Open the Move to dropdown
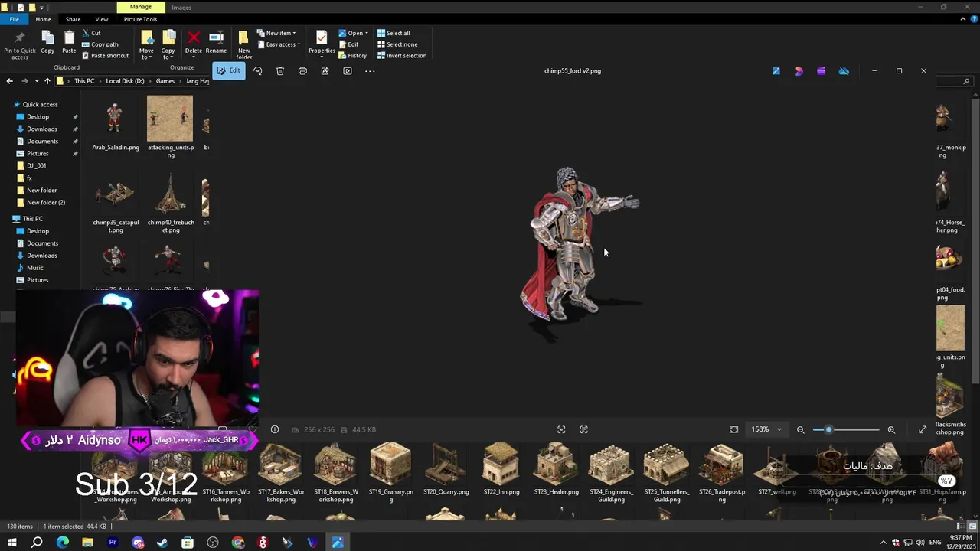Image resolution: width=980 pixels, height=551 pixels. pos(146,44)
